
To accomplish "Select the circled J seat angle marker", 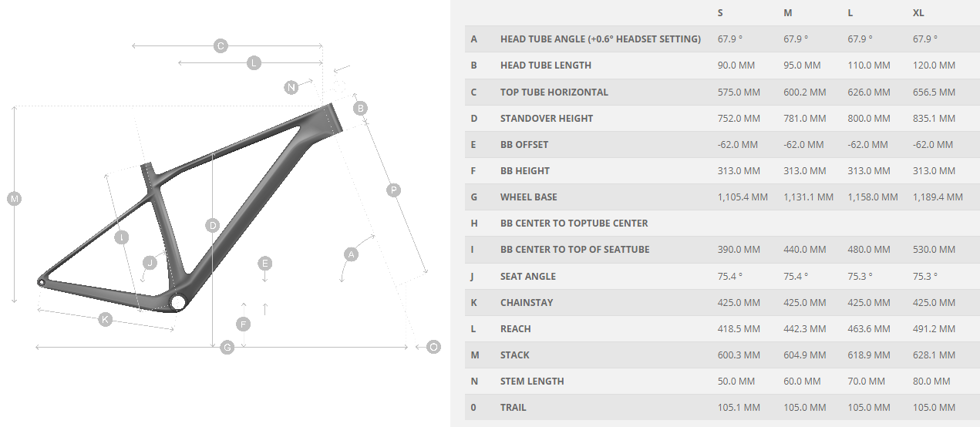I will [x=150, y=263].
